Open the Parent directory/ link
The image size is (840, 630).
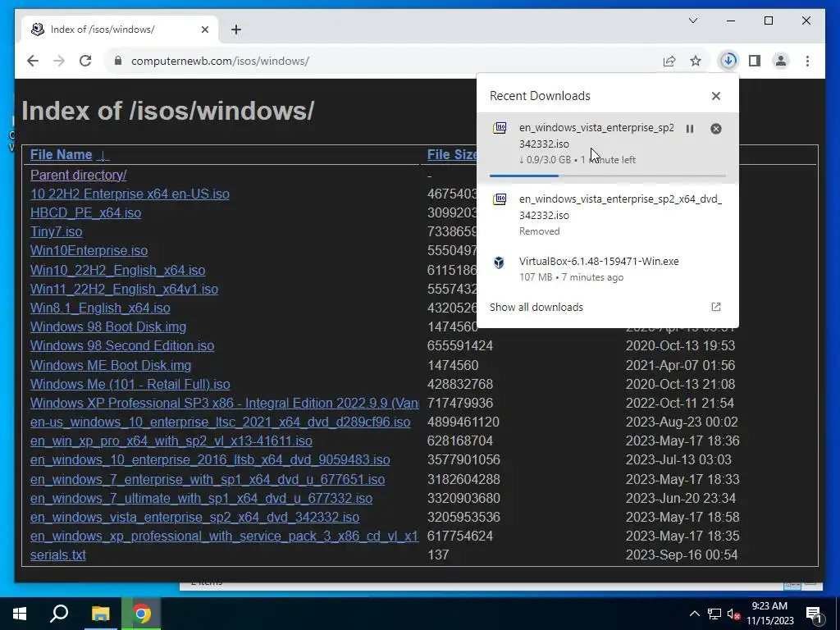point(78,176)
